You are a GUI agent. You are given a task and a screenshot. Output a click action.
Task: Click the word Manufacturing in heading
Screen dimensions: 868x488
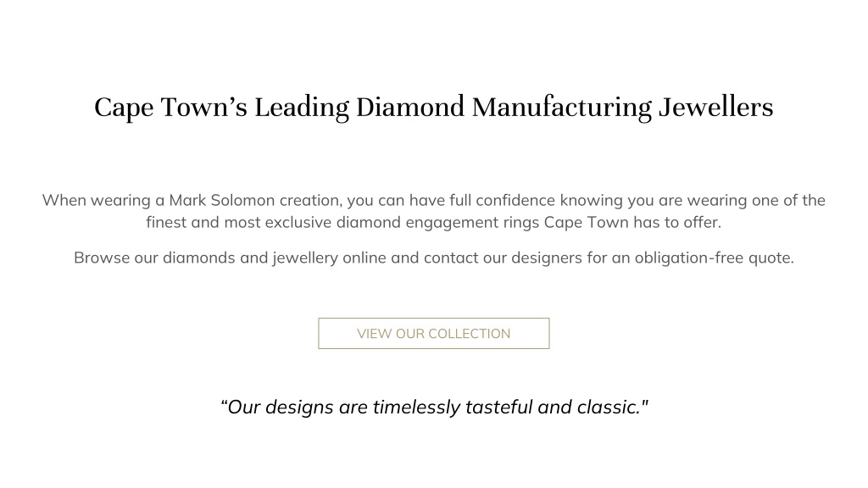561,108
